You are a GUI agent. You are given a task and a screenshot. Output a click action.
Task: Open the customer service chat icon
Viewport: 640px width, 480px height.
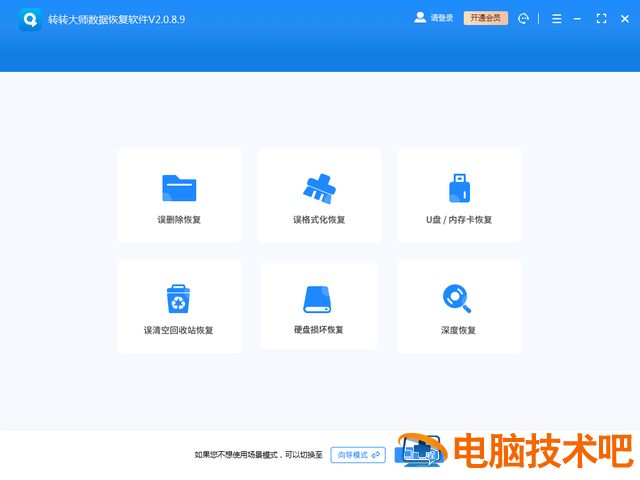(x=523, y=18)
